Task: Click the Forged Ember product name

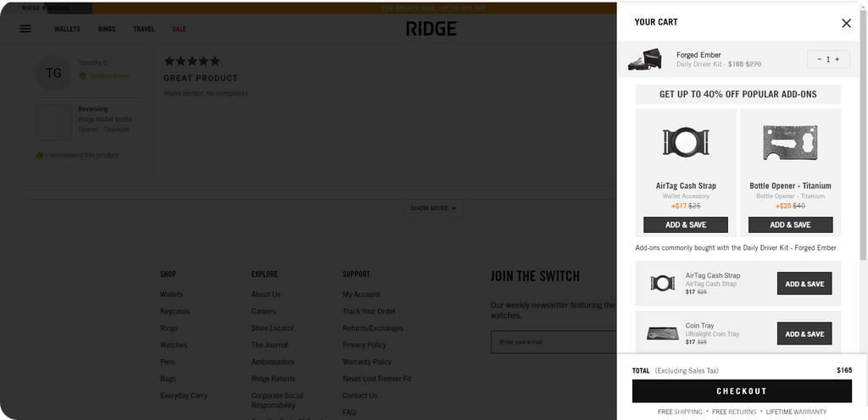Action: pyautogui.click(x=698, y=55)
